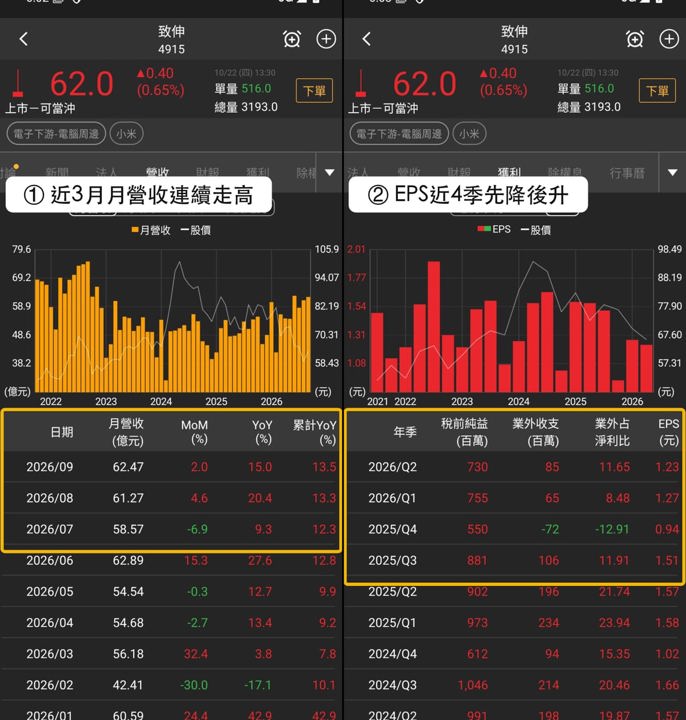Select the 2025/Q3 earnings row

514,560
